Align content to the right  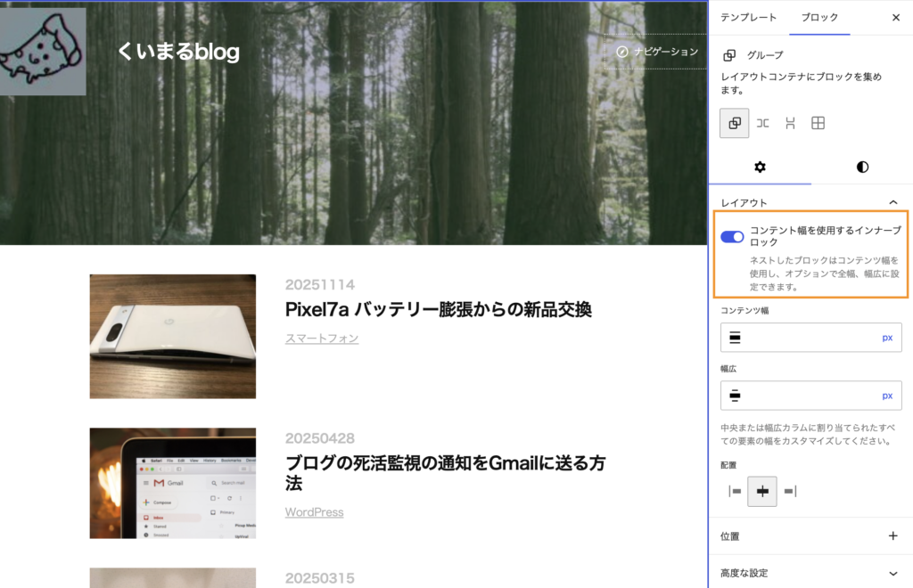pos(790,492)
